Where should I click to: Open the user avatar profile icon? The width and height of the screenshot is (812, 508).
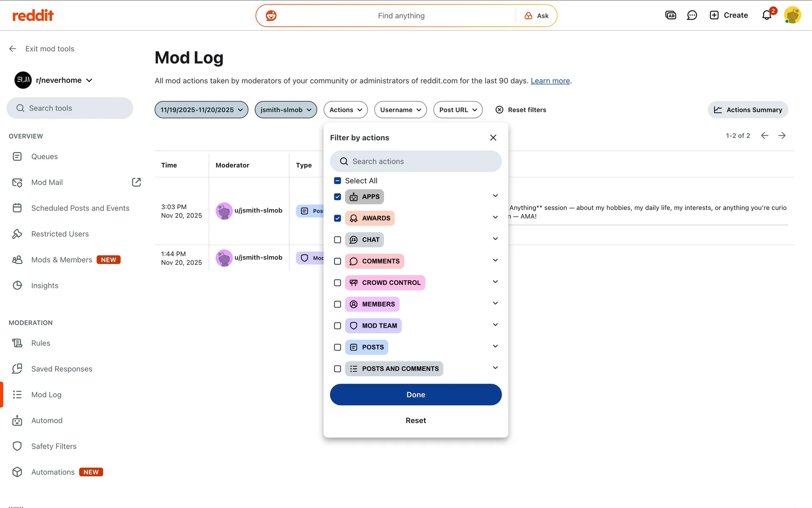[x=792, y=15]
